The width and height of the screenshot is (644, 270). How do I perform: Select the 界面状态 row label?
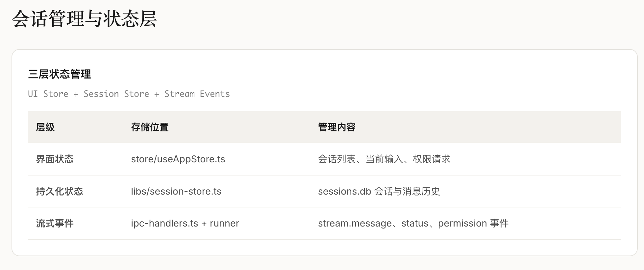point(55,159)
